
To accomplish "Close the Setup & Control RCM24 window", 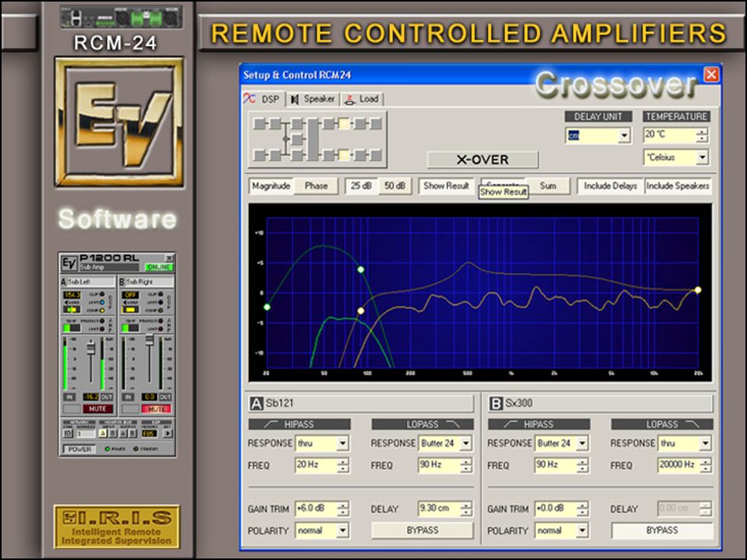I will (711, 75).
